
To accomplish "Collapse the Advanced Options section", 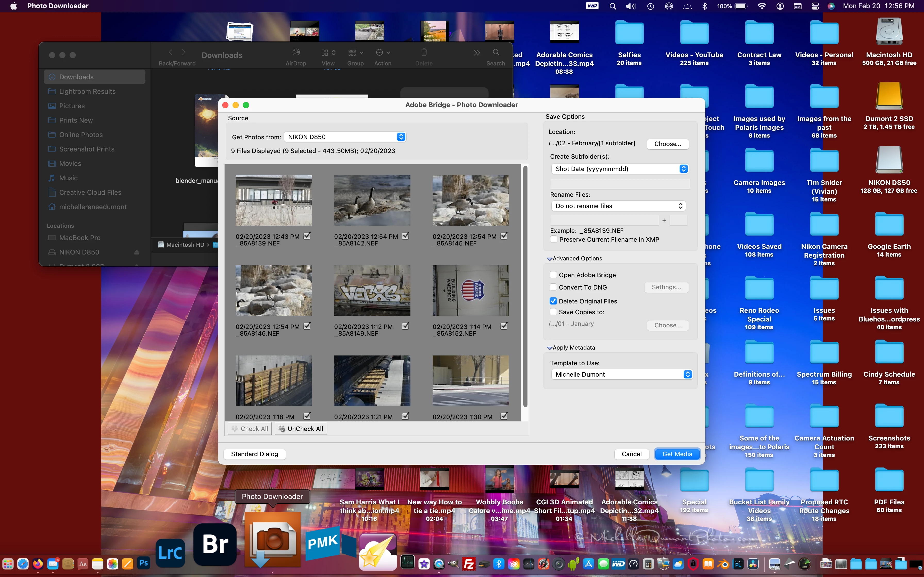I will point(549,259).
